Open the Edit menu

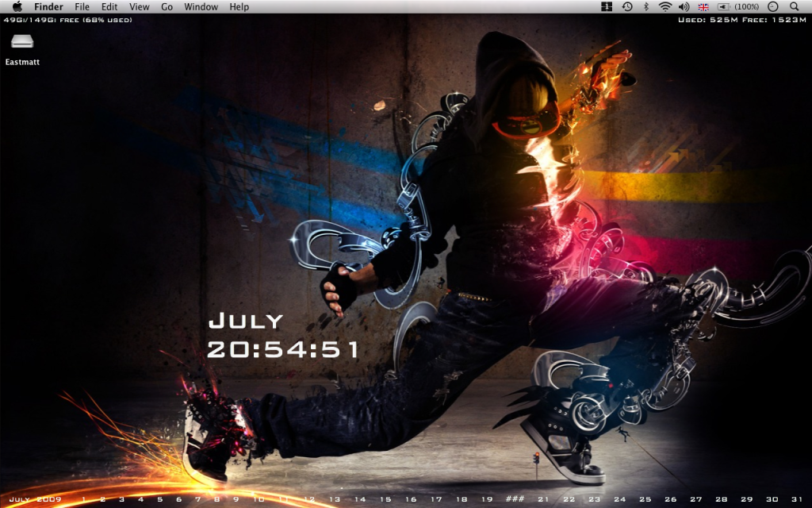[x=109, y=6]
